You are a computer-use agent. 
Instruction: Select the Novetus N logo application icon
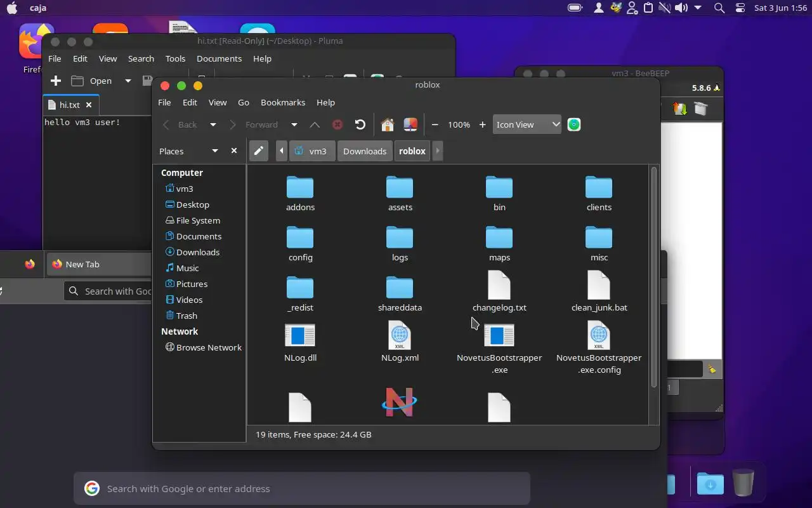tap(400, 402)
